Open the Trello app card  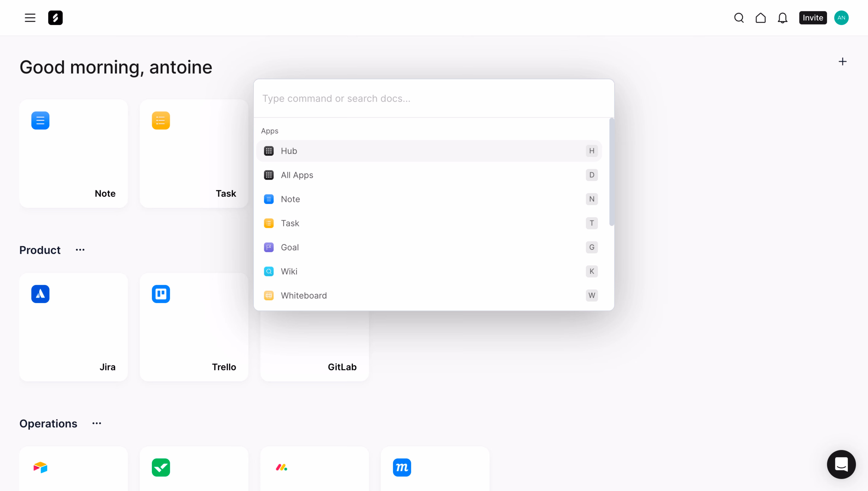[x=194, y=327]
